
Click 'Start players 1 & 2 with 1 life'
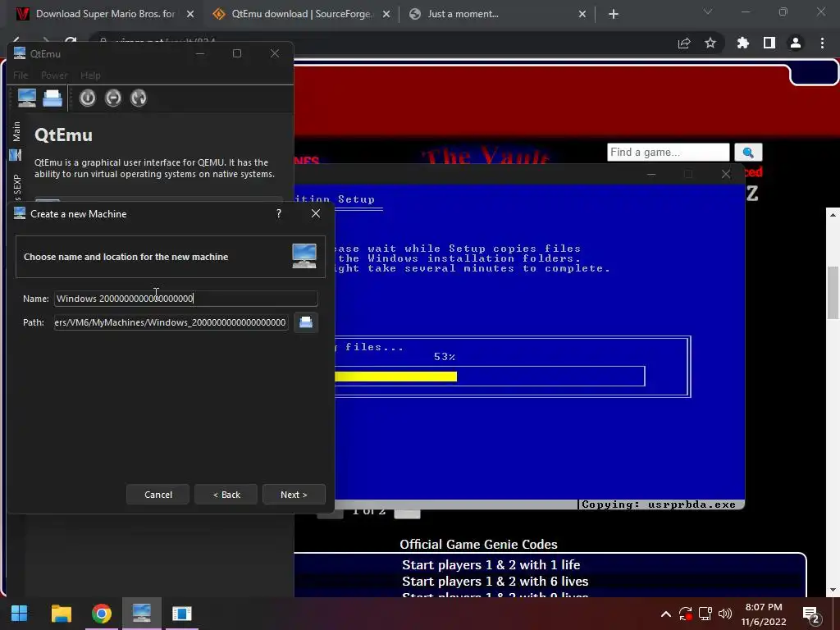pyautogui.click(x=491, y=564)
